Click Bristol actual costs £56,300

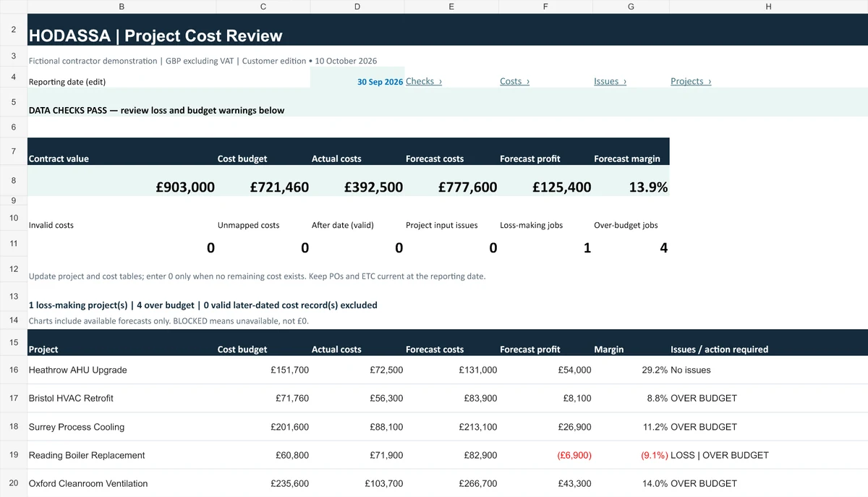coord(386,398)
